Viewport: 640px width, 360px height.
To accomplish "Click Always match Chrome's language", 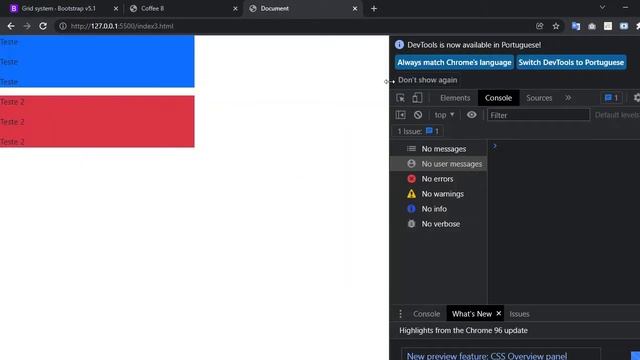I will click(x=454, y=62).
